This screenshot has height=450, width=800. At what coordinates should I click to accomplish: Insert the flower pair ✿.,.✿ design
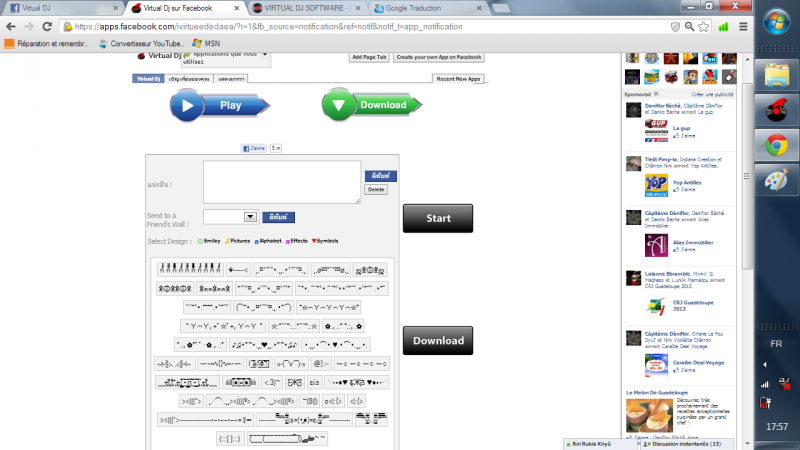pyautogui.click(x=343, y=326)
